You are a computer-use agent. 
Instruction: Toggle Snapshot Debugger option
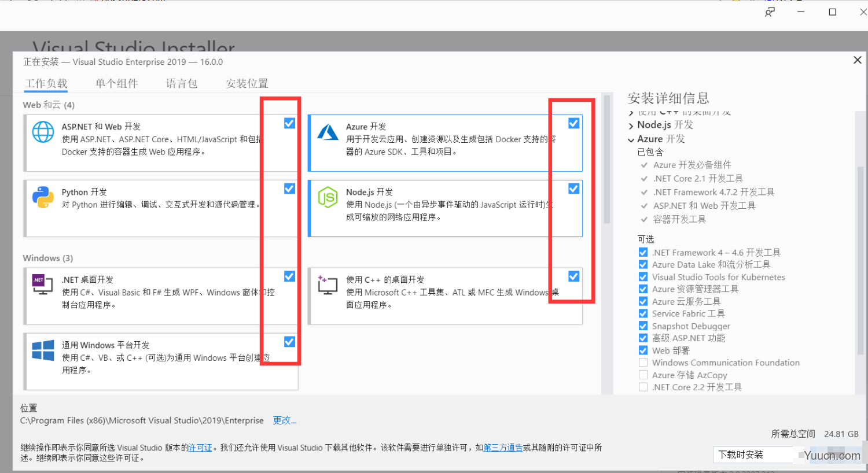[643, 326]
